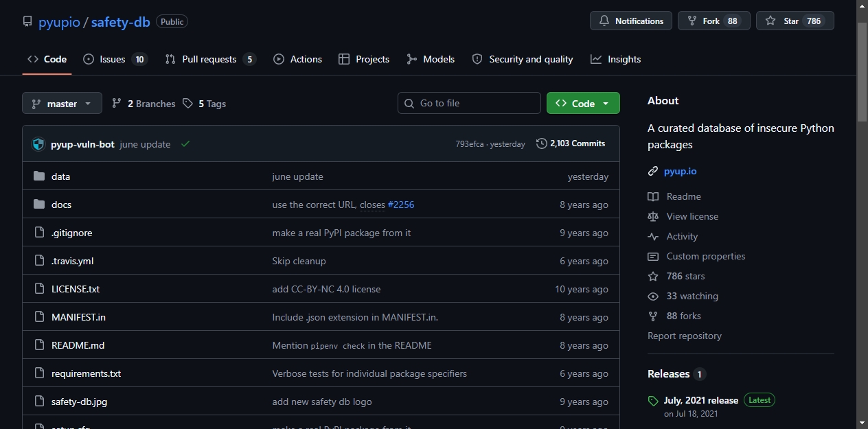The width and height of the screenshot is (868, 429).
Task: Click the Notifications bell button
Action: coord(631,21)
